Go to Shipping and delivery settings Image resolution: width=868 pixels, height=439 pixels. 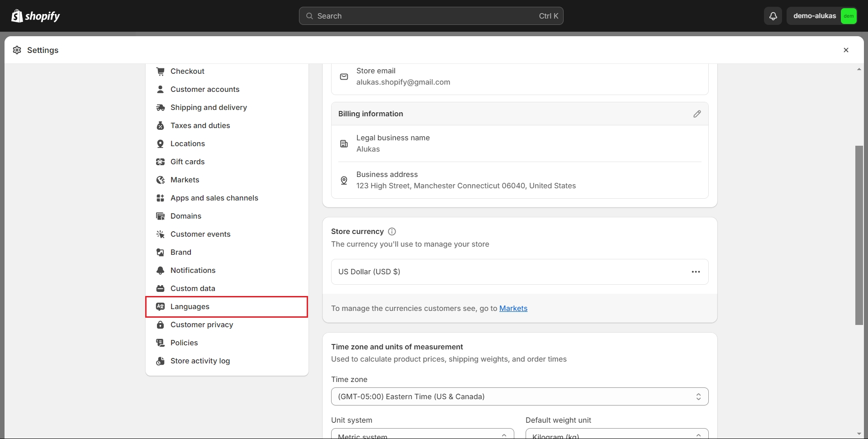pyautogui.click(x=209, y=108)
